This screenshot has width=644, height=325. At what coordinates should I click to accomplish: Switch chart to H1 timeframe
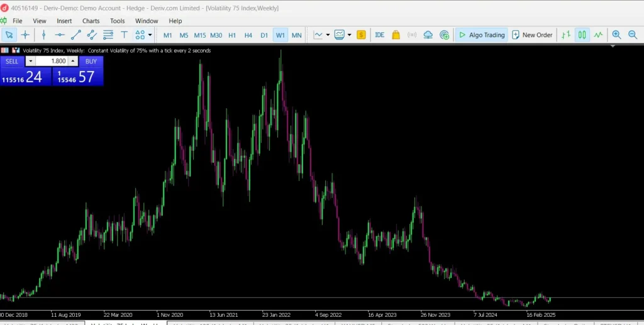point(232,35)
